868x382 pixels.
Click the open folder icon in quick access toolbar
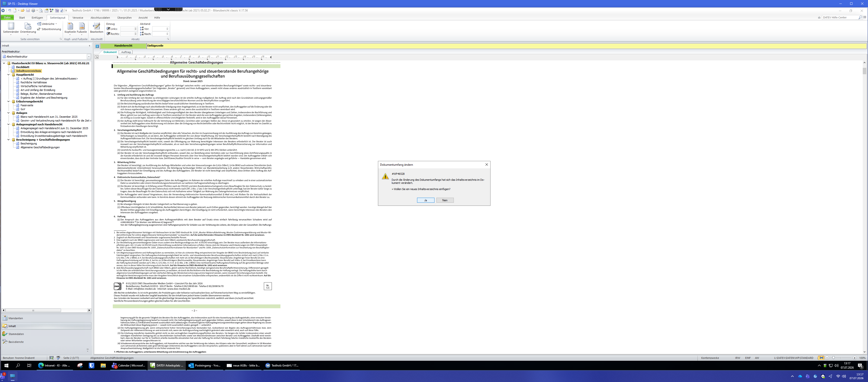pos(23,11)
